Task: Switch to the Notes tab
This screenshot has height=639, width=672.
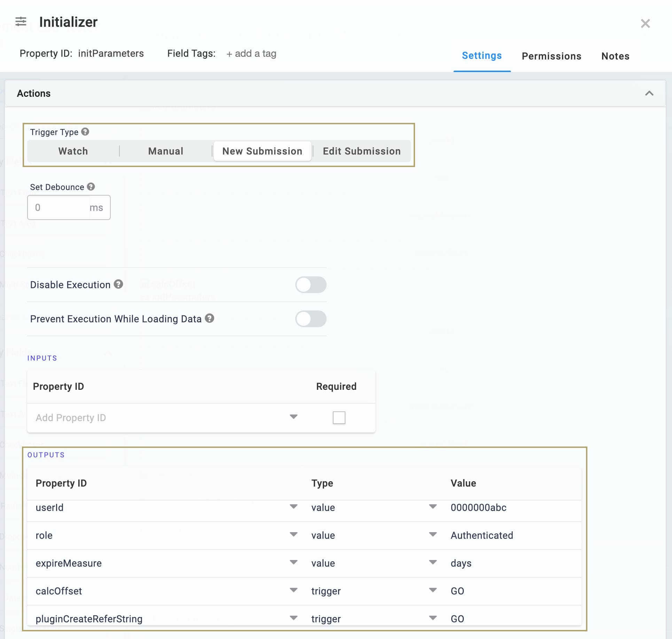Action: [615, 56]
